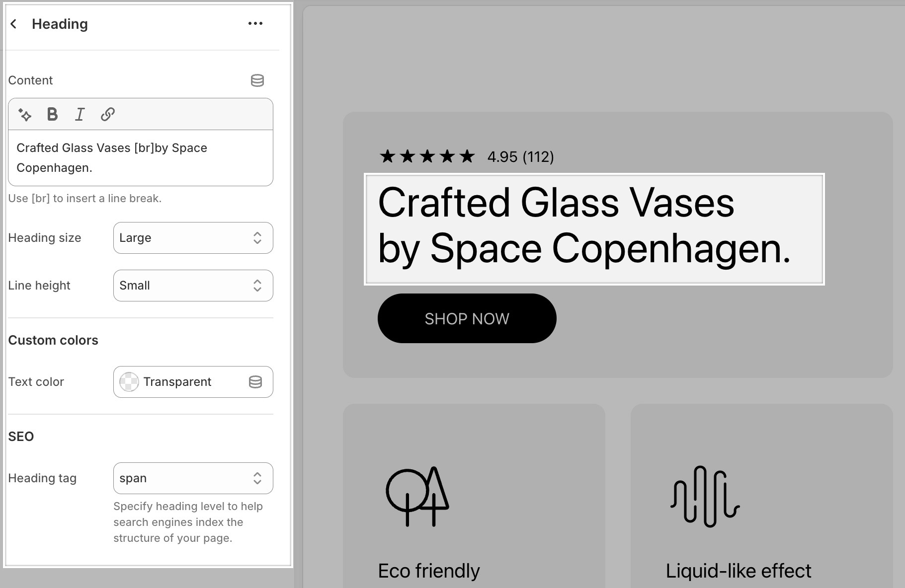The width and height of the screenshot is (905, 588).
Task: Click the SHOP NOW button in preview
Action: pos(467,318)
